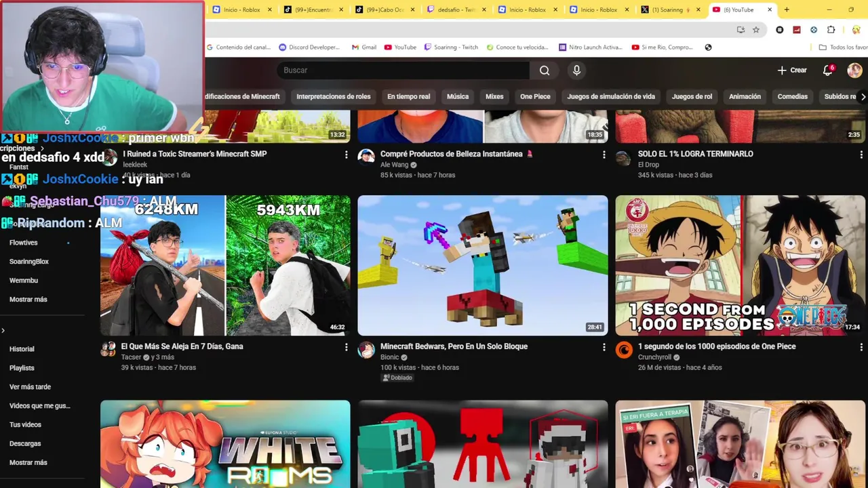Open the Nitro Launch Activa bookmark
This screenshot has width=868, height=488.
[590, 47]
